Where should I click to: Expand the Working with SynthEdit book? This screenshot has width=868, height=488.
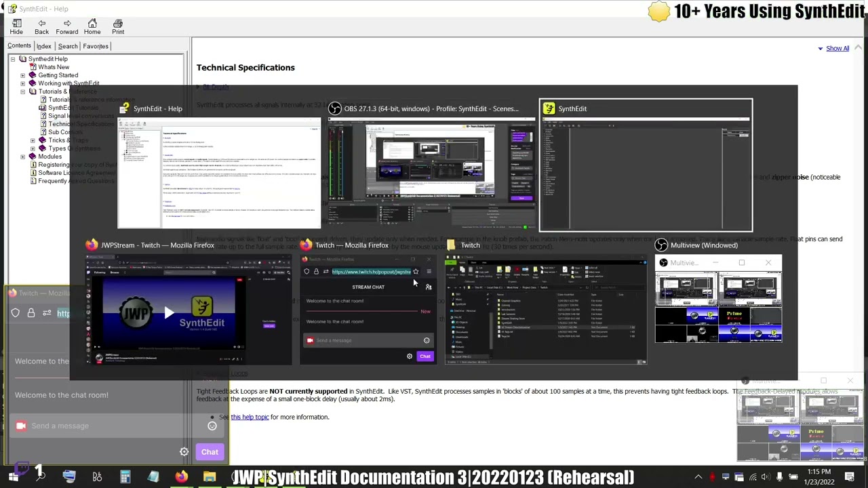click(x=22, y=83)
